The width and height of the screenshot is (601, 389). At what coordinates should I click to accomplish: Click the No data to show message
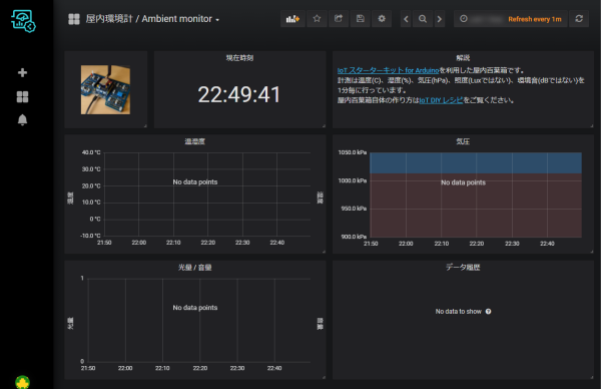(x=458, y=312)
